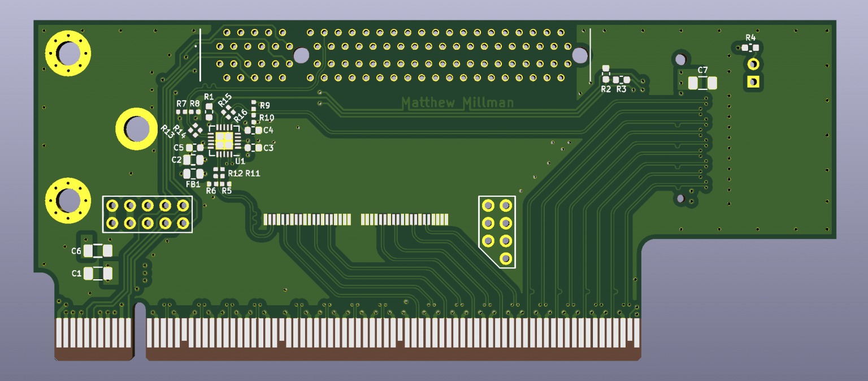868x381 pixels.
Task: Select capacitor C7 near the top right
Action: (x=704, y=83)
